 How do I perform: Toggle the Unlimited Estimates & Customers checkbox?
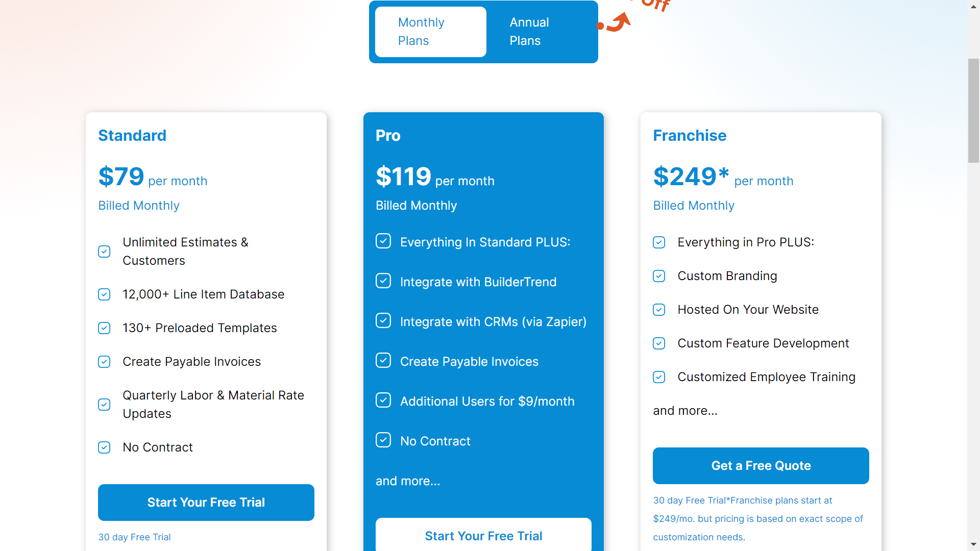click(x=104, y=252)
